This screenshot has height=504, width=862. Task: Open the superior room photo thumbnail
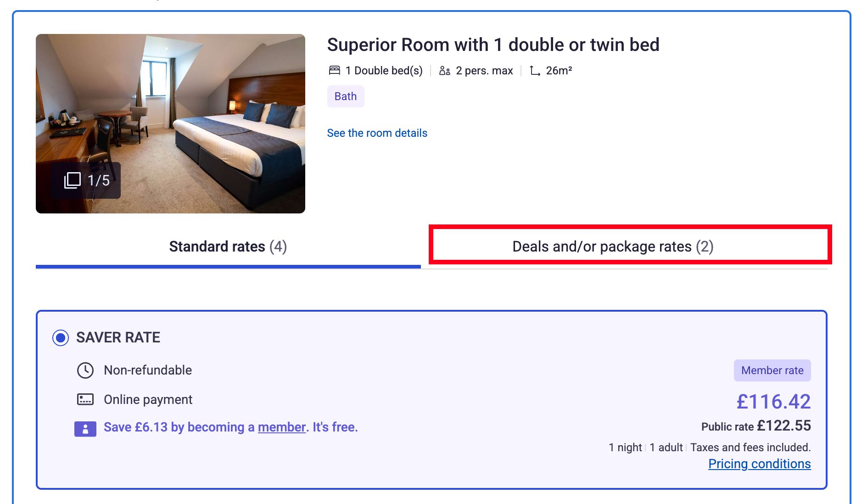coord(170,123)
